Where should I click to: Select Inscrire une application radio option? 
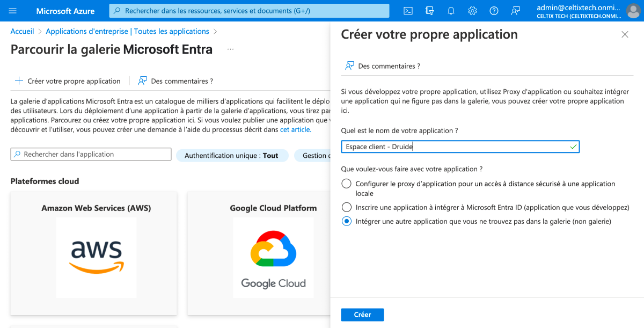pyautogui.click(x=347, y=207)
